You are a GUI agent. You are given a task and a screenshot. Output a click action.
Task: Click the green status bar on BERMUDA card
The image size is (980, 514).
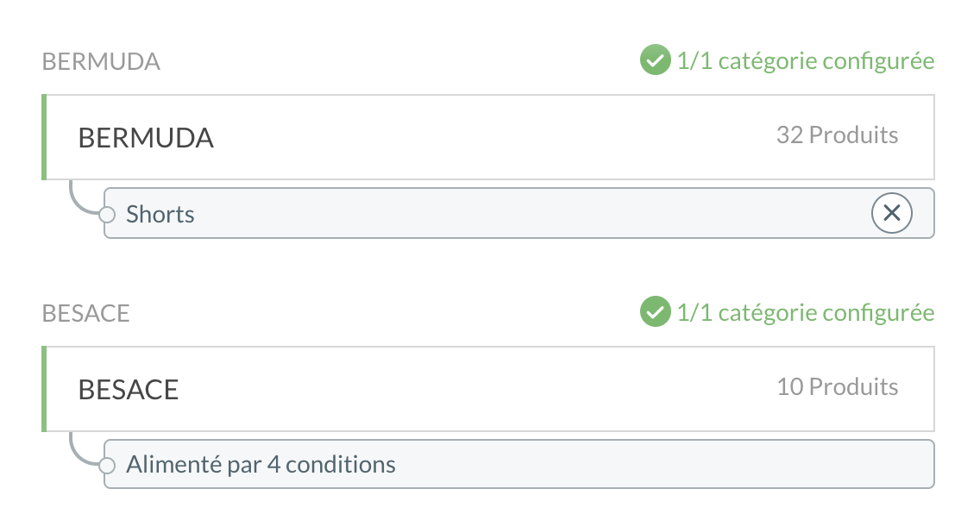point(44,137)
